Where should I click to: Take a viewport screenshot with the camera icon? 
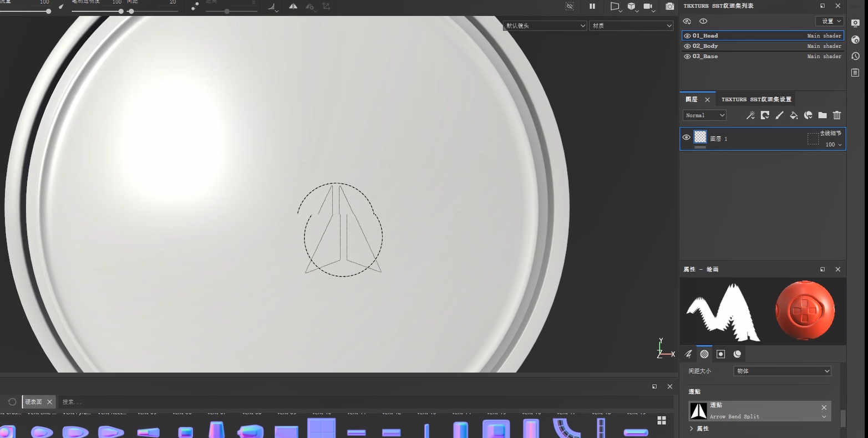669,7
